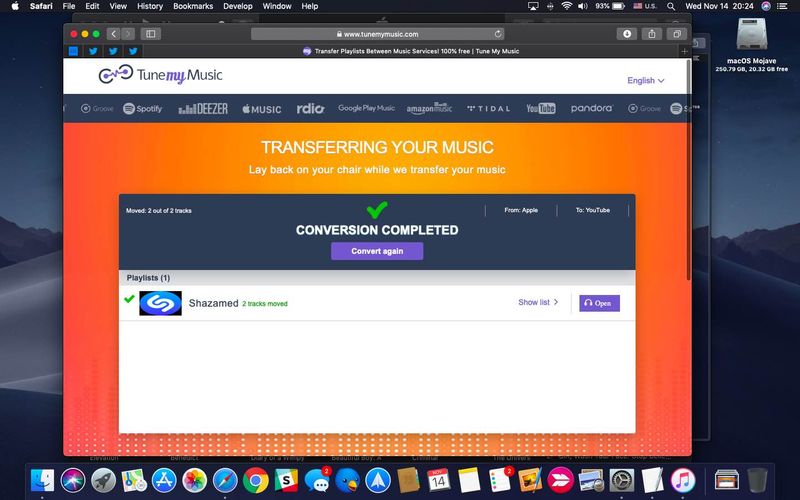Open Spark mail app in Dock

point(378,480)
